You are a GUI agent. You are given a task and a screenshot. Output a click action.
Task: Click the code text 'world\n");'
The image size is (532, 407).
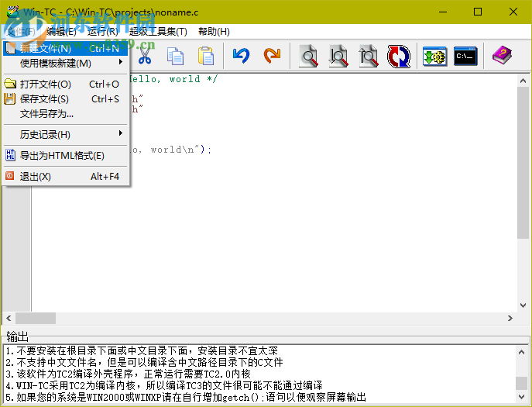coord(181,150)
